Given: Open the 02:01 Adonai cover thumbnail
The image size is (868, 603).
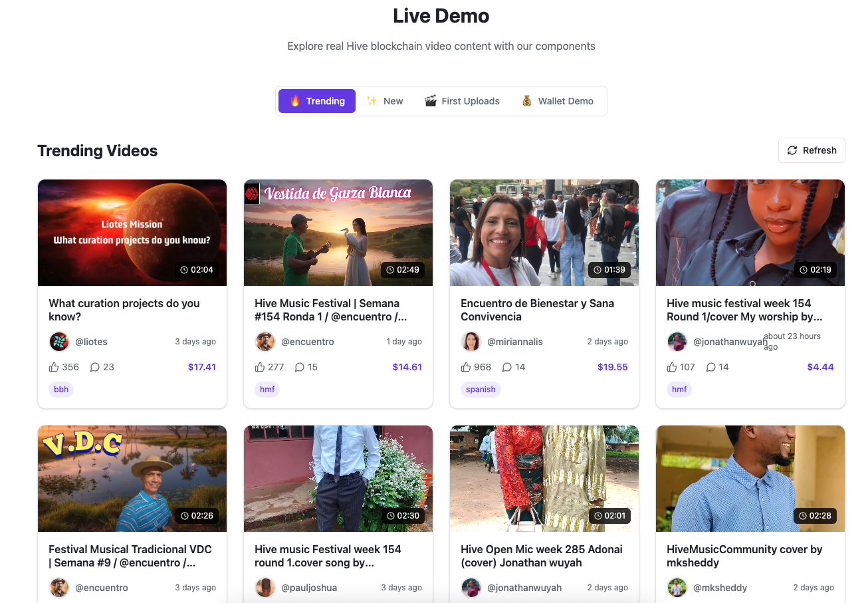Looking at the screenshot, I should [544, 479].
